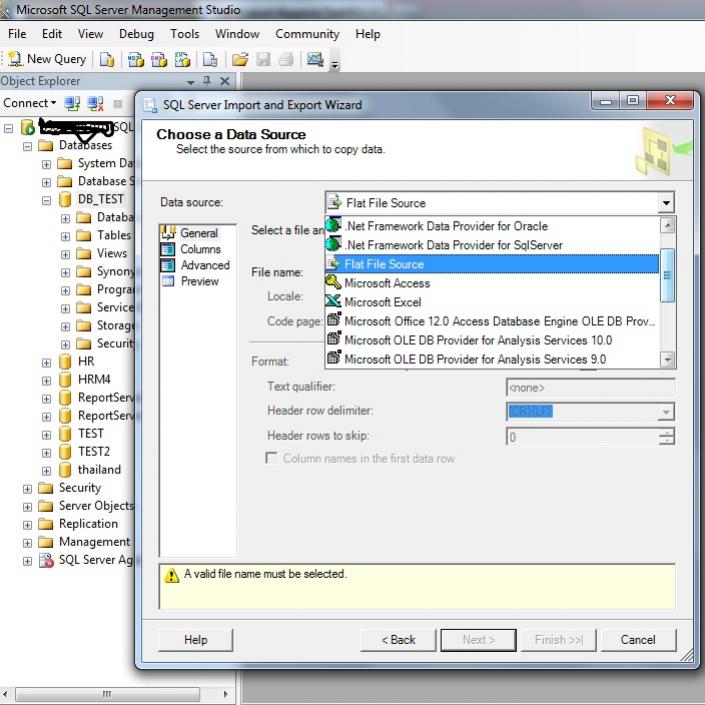Choose Microsoft Excel in data source list
The width and height of the screenshot is (705, 705).
(492, 302)
